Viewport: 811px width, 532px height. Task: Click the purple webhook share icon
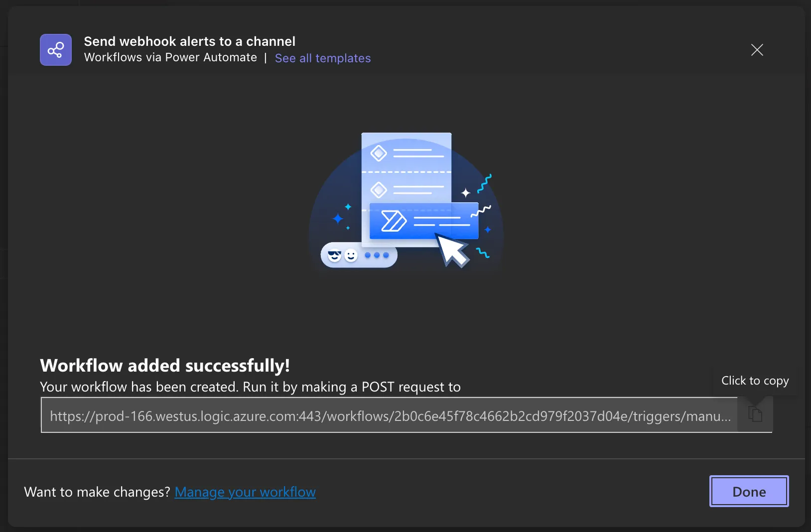[x=56, y=50]
